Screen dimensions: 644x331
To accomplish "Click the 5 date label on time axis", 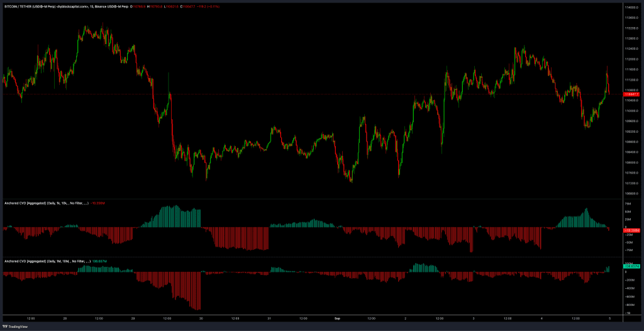I will (x=609, y=319).
